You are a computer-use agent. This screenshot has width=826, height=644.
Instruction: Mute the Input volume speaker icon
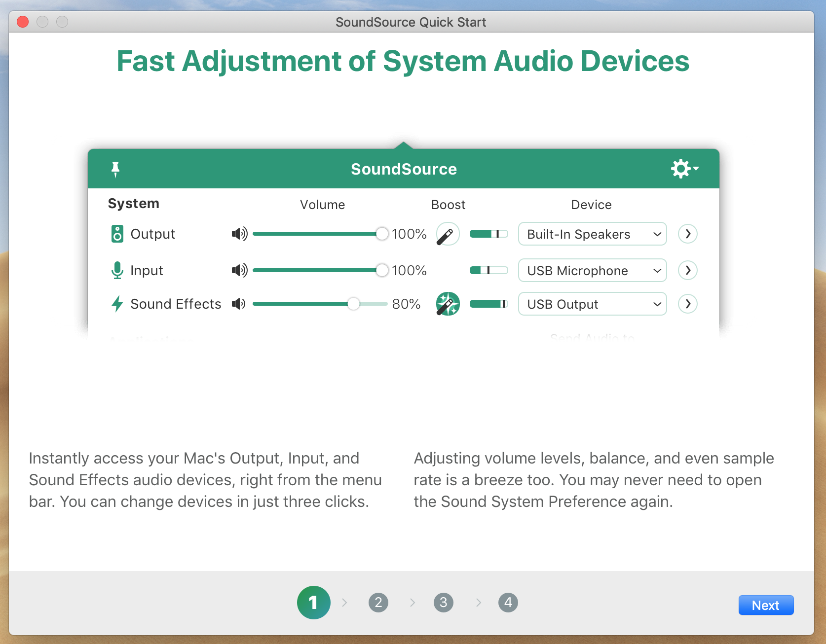(x=240, y=270)
